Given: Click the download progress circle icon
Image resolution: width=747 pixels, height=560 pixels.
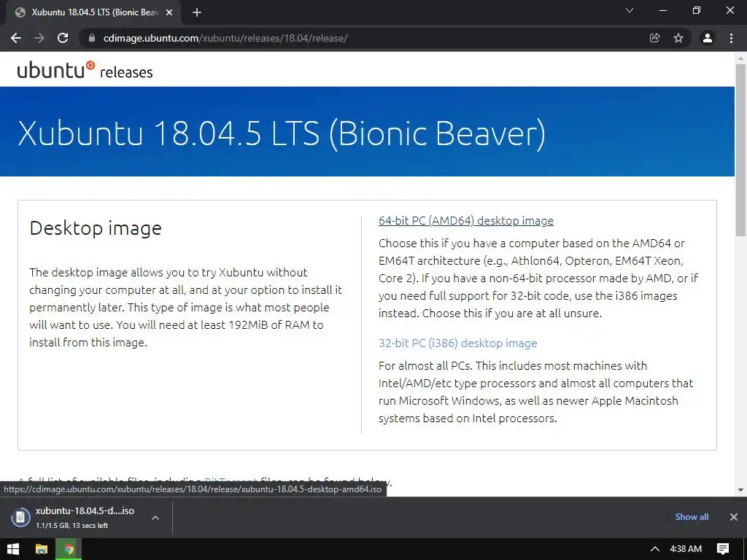Looking at the screenshot, I should (x=20, y=517).
